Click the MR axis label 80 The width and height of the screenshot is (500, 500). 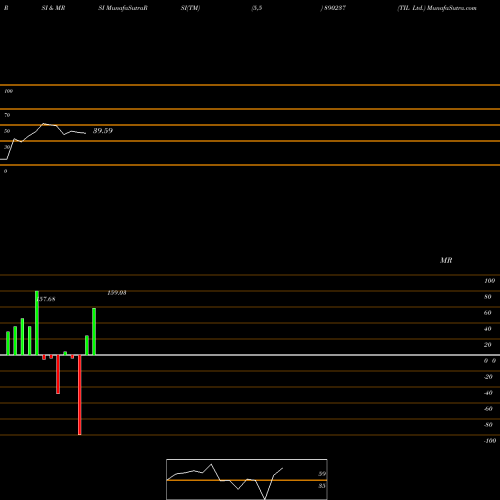coord(488,297)
